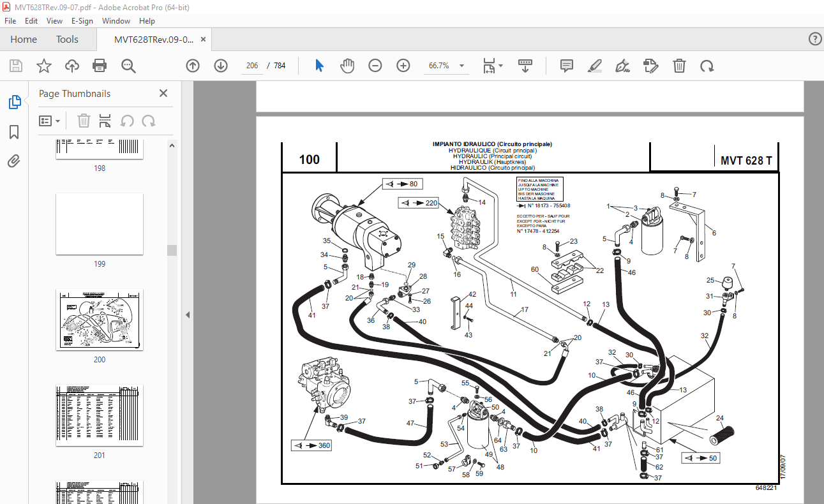Screen dimensions: 824x504
Task: Click the stamp edit tool icon
Action: (x=651, y=66)
